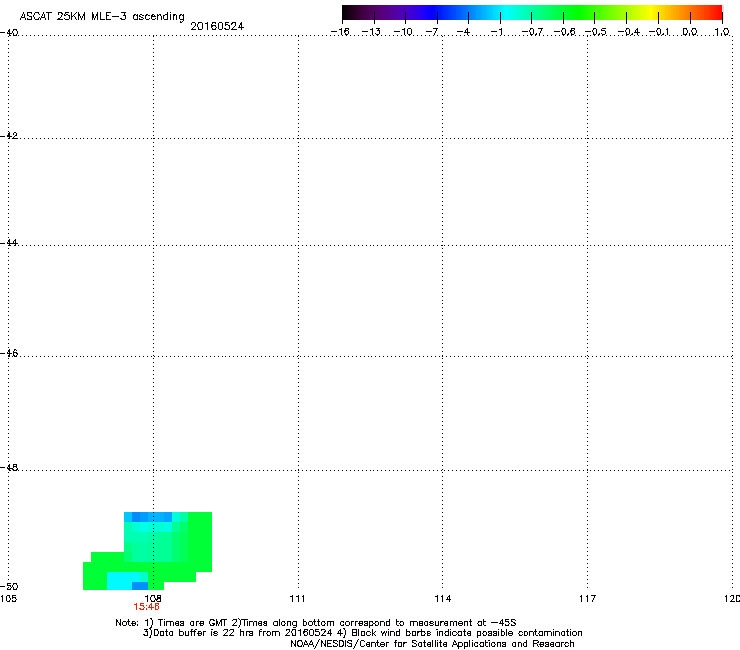Select the date label 20160524 under the title
740x650 pixels.
coord(217,26)
